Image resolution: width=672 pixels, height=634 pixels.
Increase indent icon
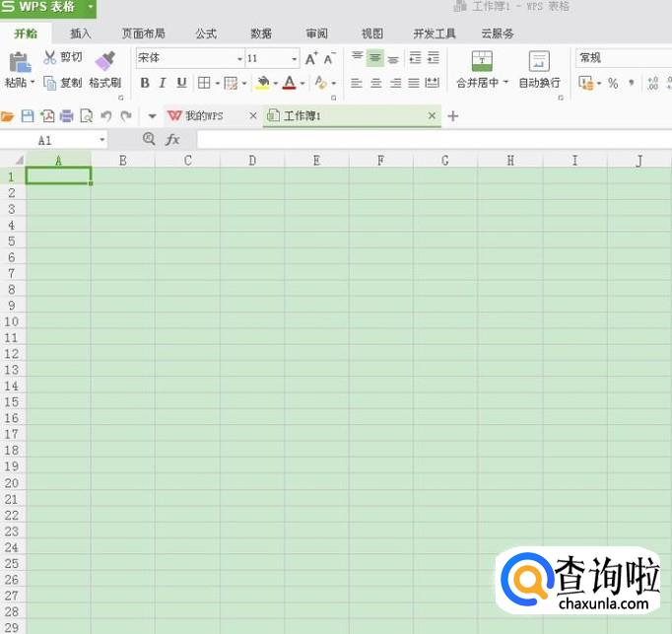pyautogui.click(x=434, y=57)
